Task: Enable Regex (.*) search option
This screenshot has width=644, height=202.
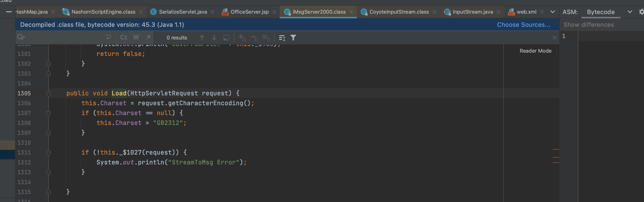Action: point(148,37)
